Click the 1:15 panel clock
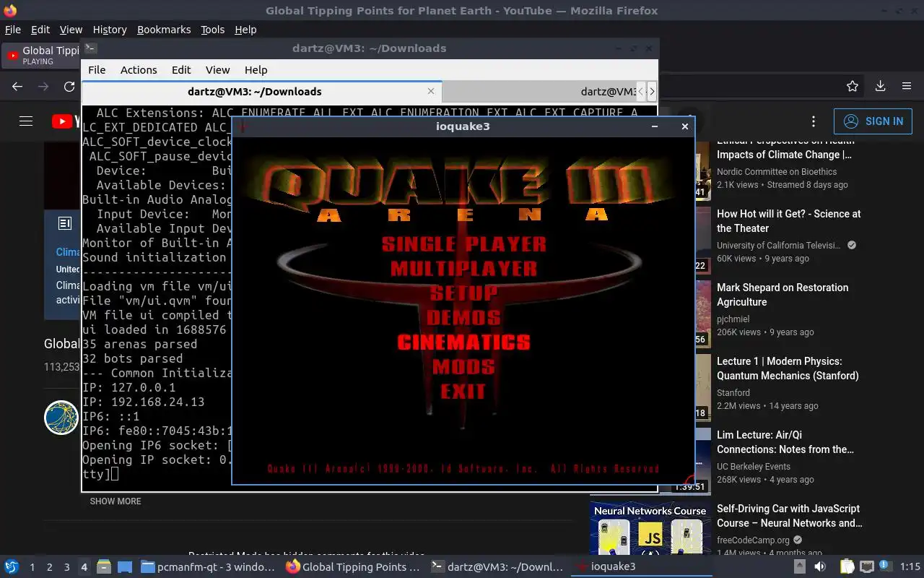Screen dimensions: 924x578 click(910, 566)
